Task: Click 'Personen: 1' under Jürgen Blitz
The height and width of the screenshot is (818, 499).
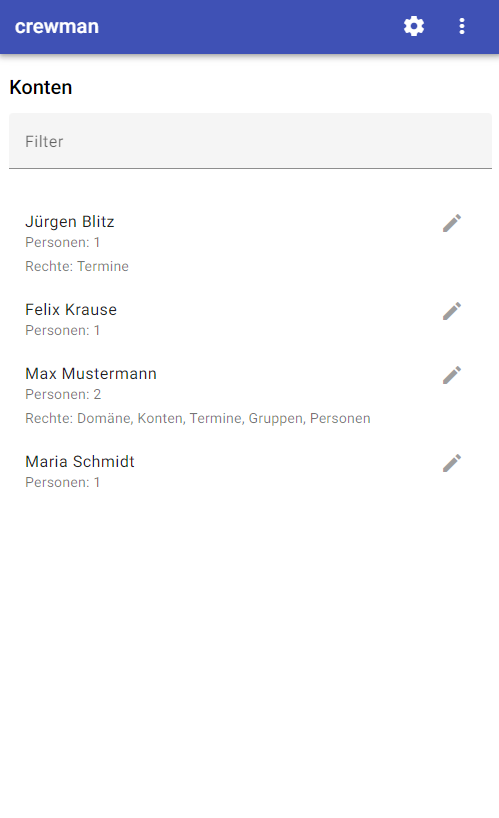Action: 63,242
